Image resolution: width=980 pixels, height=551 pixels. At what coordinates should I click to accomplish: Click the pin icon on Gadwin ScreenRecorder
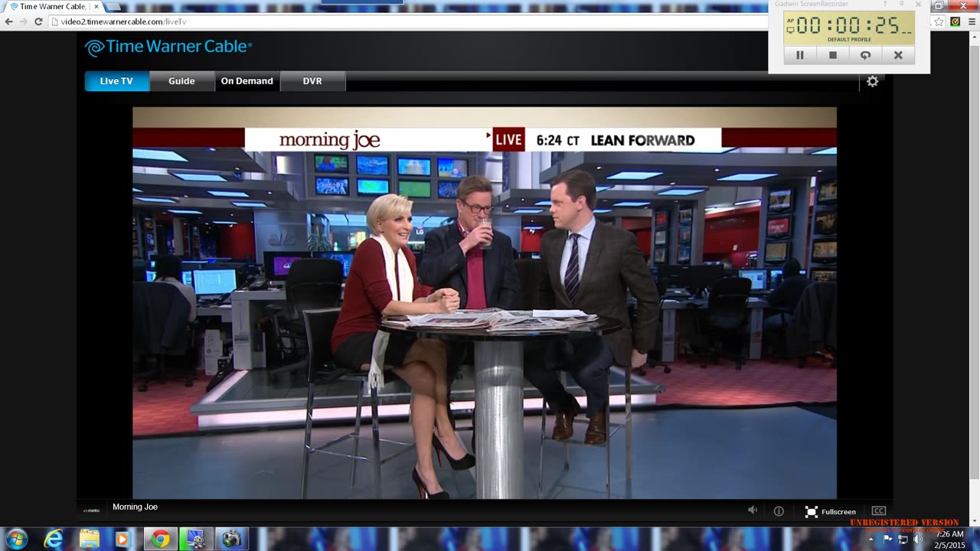pos(902,5)
